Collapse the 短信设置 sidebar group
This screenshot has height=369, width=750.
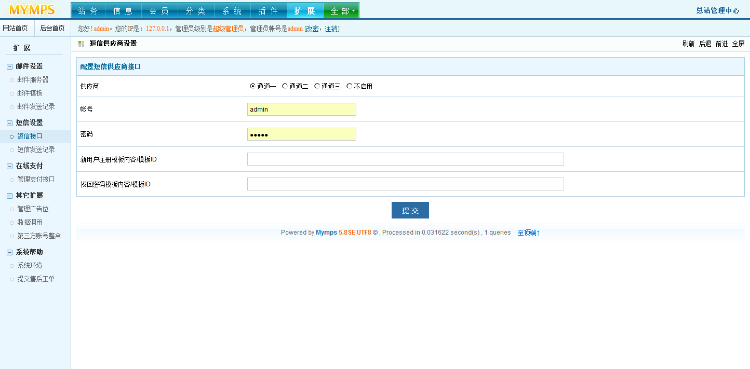click(x=10, y=123)
